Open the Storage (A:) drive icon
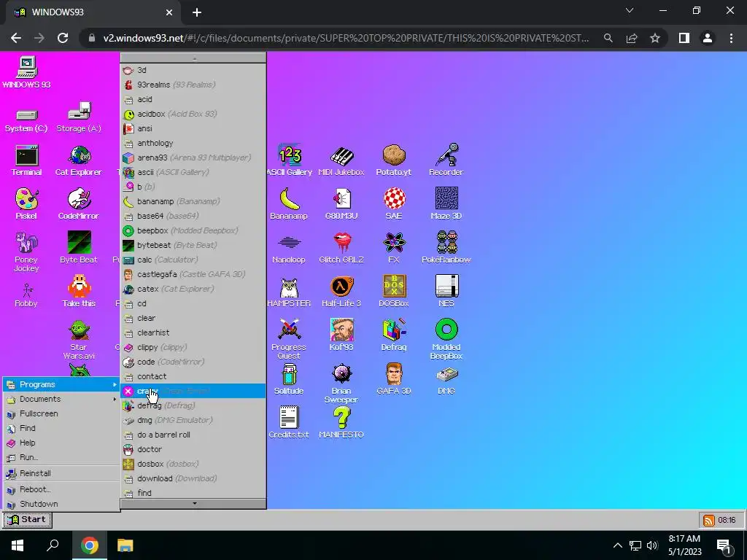This screenshot has height=560, width=747. tap(79, 117)
